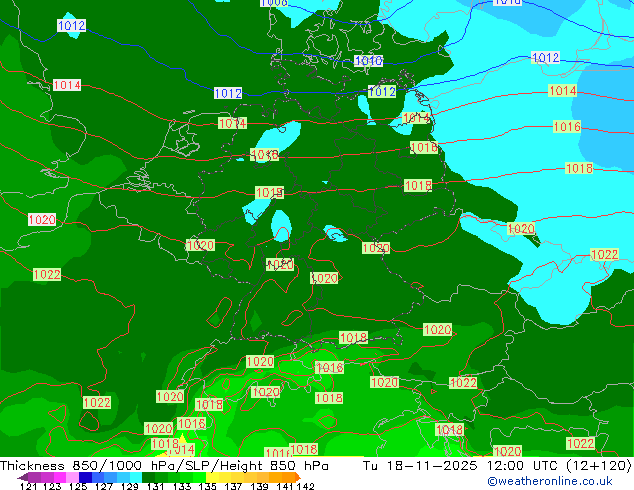Select the legend number 137
The height and width of the screenshot is (490, 634).
233,486
